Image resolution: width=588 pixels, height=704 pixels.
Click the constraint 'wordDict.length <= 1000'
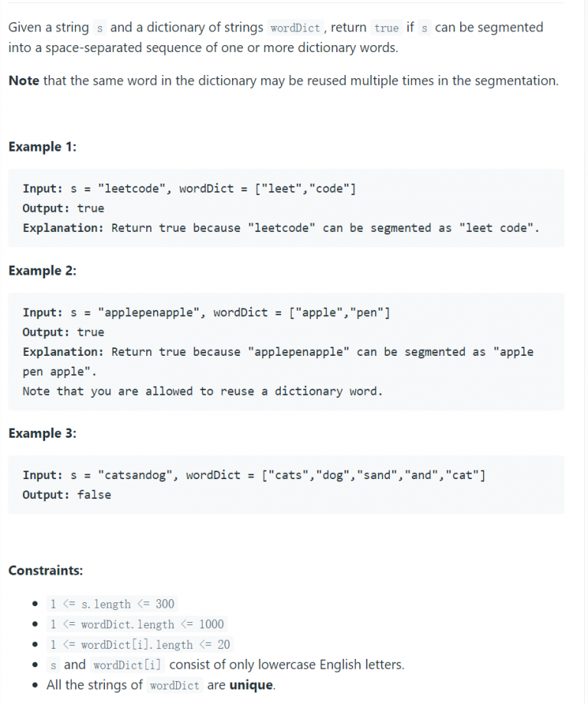pos(136,624)
